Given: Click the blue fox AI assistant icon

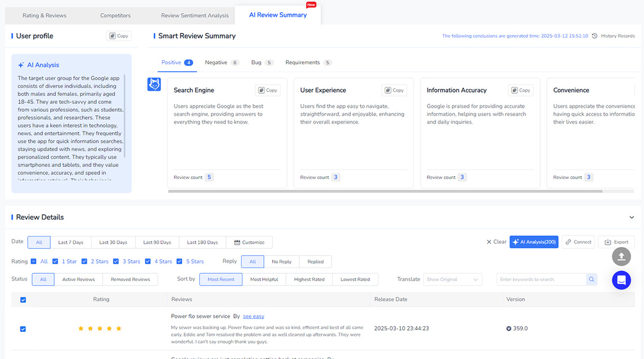Looking at the screenshot, I should (154, 84).
